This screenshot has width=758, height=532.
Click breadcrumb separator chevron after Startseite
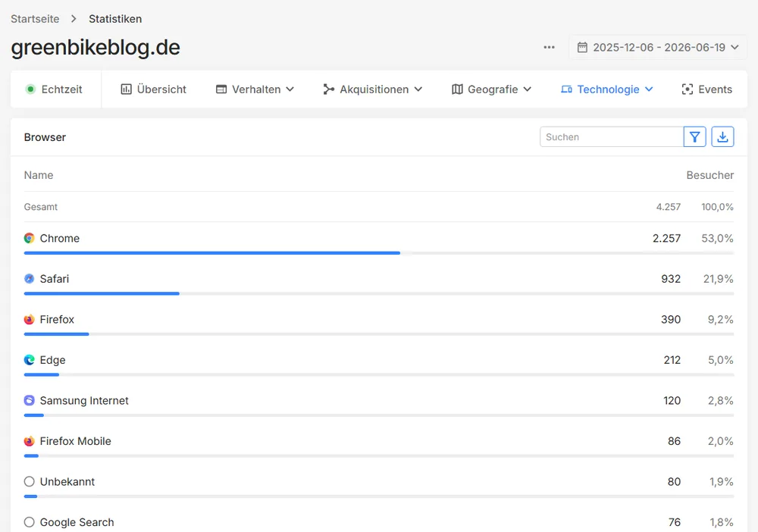74,19
